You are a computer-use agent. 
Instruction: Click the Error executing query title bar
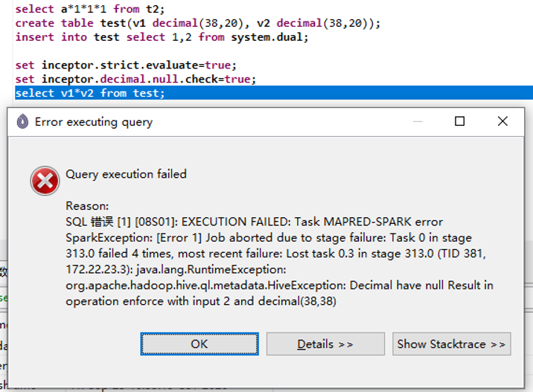(223, 122)
